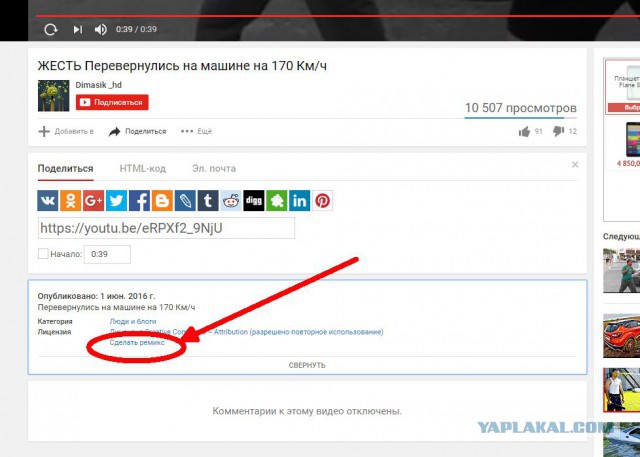Open the Dimasik _hd channel avatar
Screen dimensions: 640x457
point(53,95)
